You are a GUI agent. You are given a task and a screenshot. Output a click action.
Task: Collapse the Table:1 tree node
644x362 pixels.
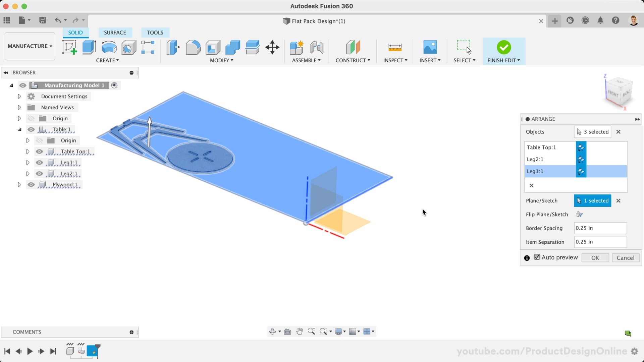pos(19,130)
